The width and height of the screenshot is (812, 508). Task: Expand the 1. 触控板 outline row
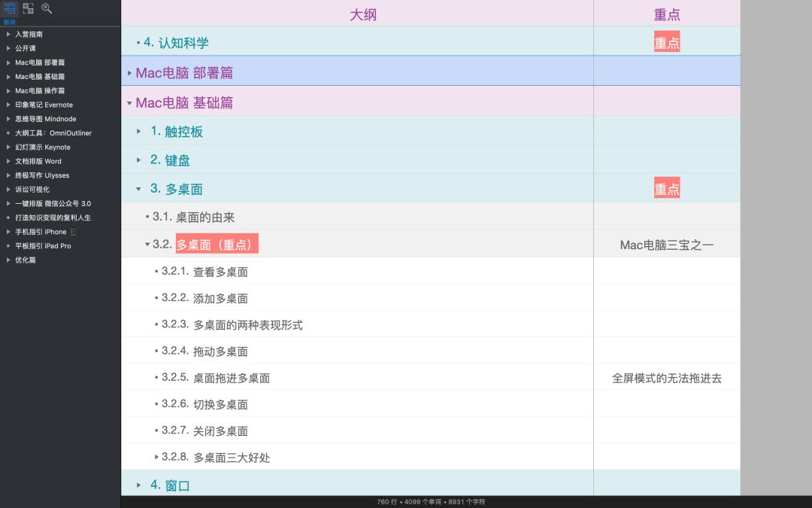139,132
